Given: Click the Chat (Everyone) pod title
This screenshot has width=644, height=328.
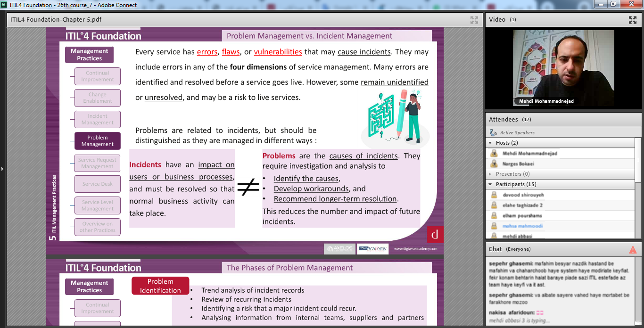Looking at the screenshot, I should [510, 249].
